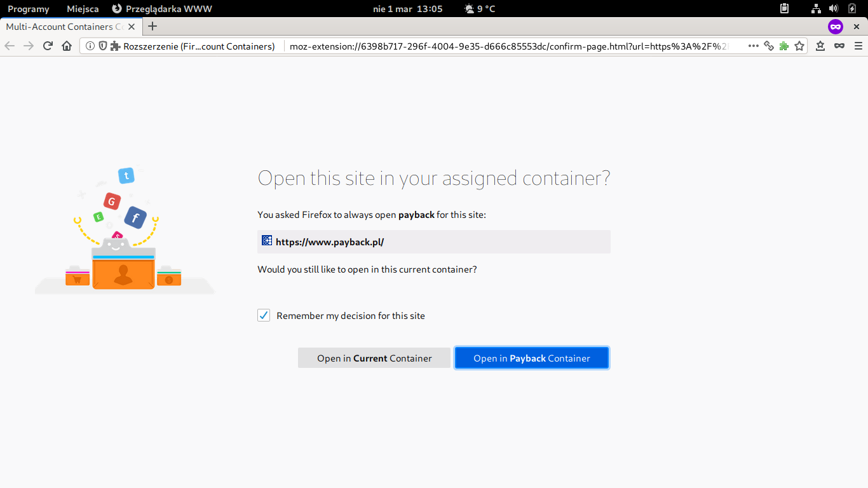Viewport: 868px width, 488px height.
Task: Click the site information circle icon
Action: pos(90,46)
